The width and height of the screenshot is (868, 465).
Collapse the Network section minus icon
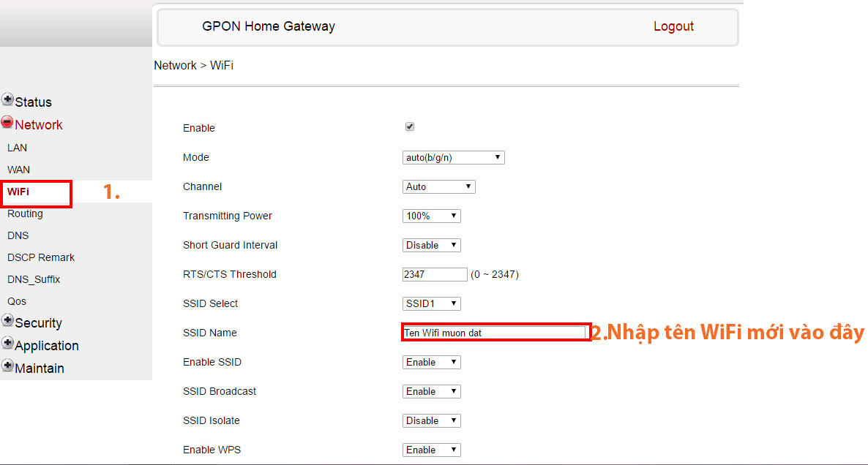pyautogui.click(x=7, y=122)
